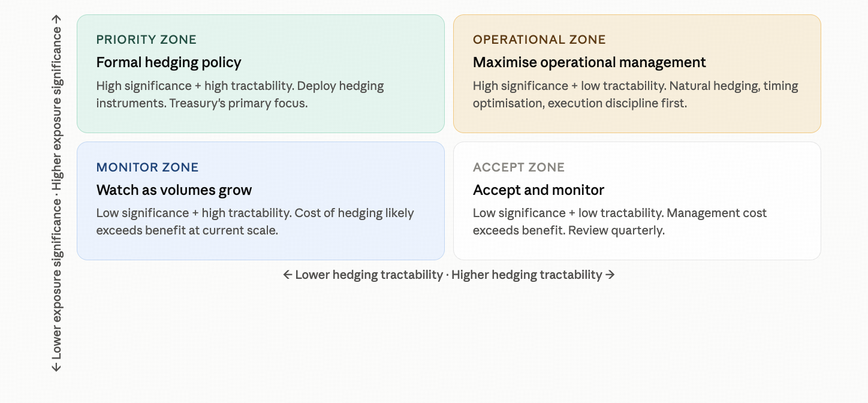Click the right arrow after Higher hedging tractability
Image resolution: width=868 pixels, height=403 pixels.
[610, 275]
